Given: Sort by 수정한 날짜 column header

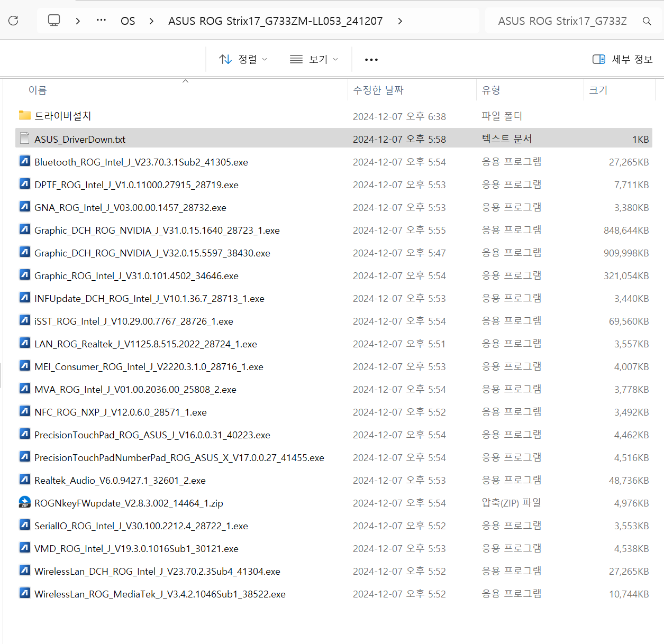Looking at the screenshot, I should [378, 90].
